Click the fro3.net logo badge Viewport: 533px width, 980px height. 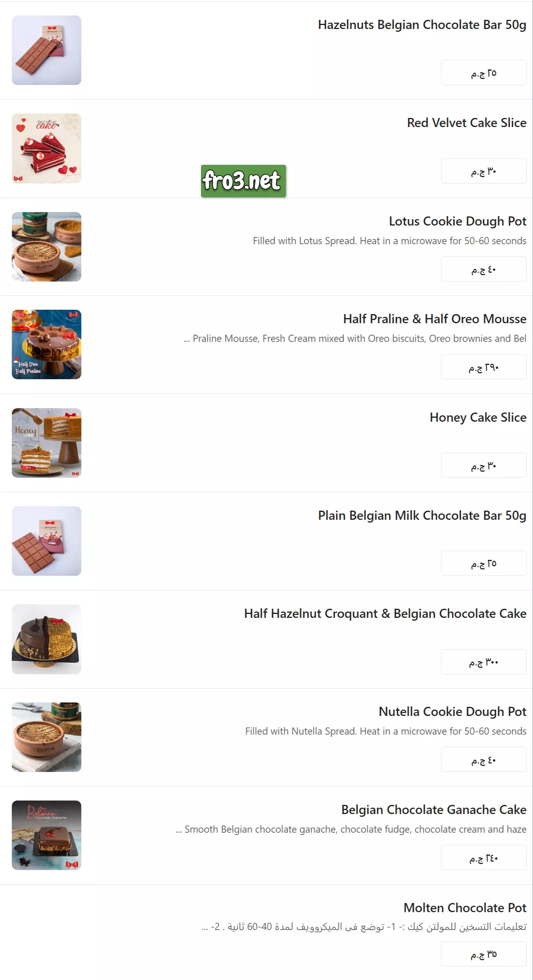[243, 181]
